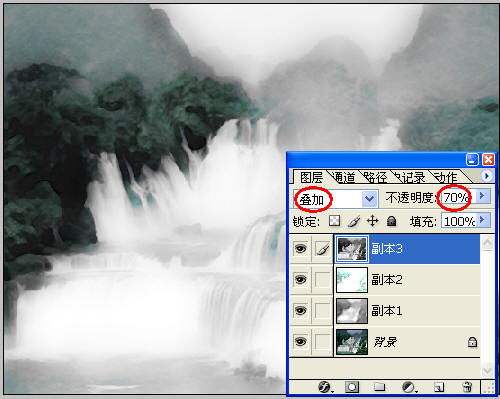
Task: Switch to the 通道 tab
Action: (x=344, y=177)
